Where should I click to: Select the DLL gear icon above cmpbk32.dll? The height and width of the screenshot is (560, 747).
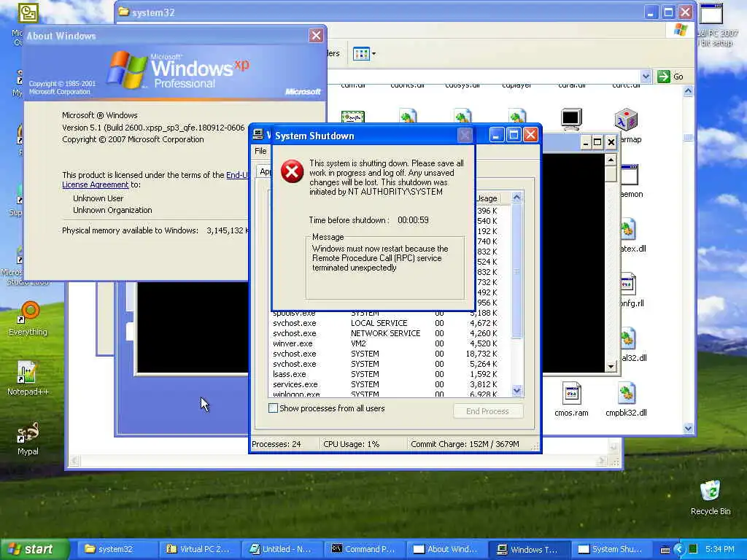628,338
